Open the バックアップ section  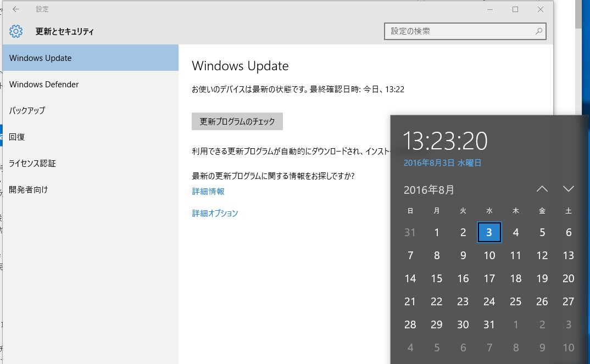click(x=90, y=110)
